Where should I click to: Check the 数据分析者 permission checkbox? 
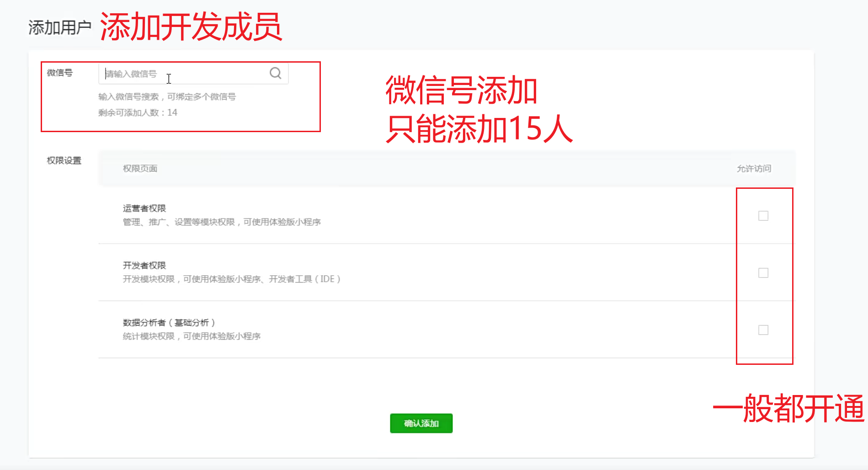pyautogui.click(x=763, y=330)
